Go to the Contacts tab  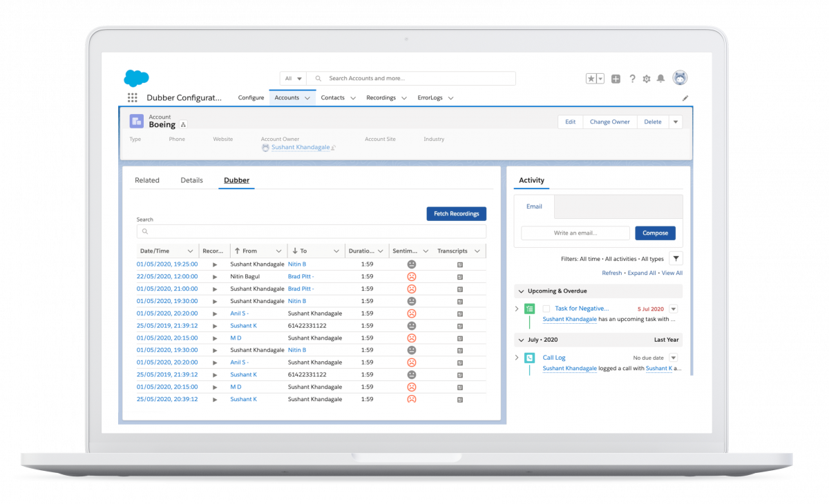pos(333,98)
